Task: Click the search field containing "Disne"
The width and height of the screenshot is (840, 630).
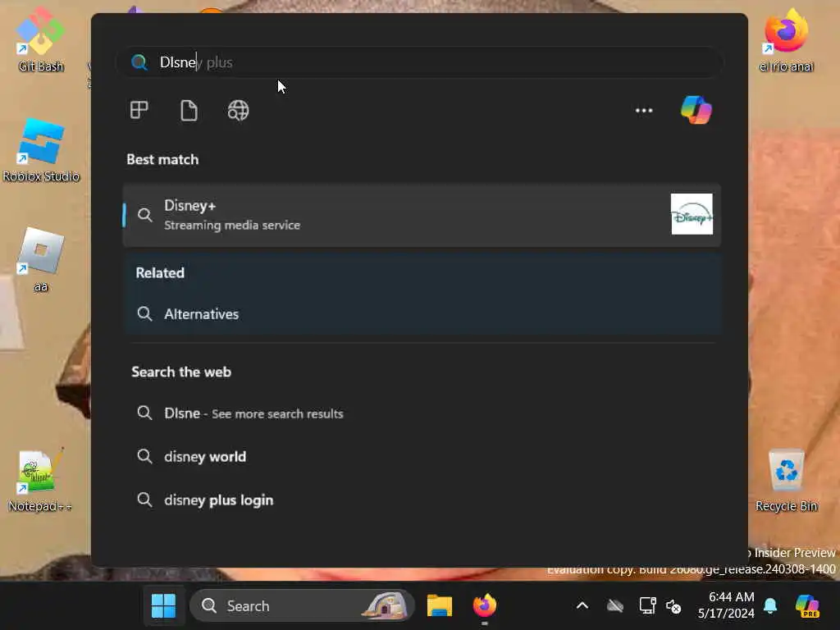Action: (x=419, y=62)
